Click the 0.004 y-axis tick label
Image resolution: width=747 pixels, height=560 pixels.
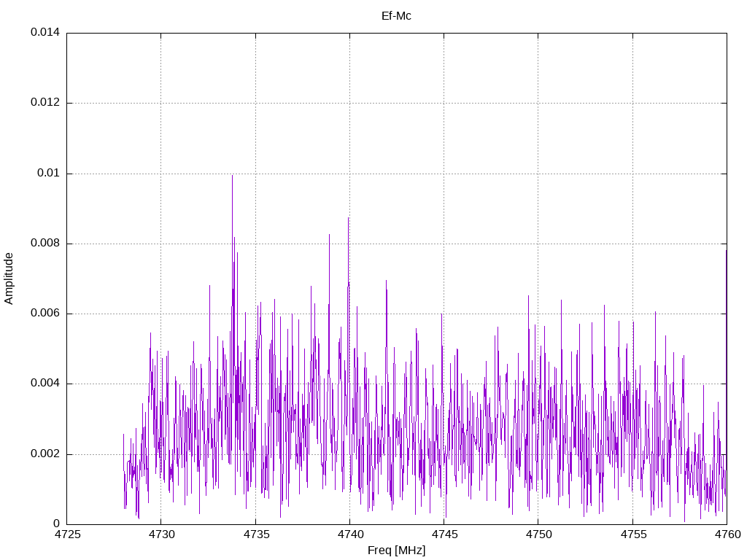[45, 384]
